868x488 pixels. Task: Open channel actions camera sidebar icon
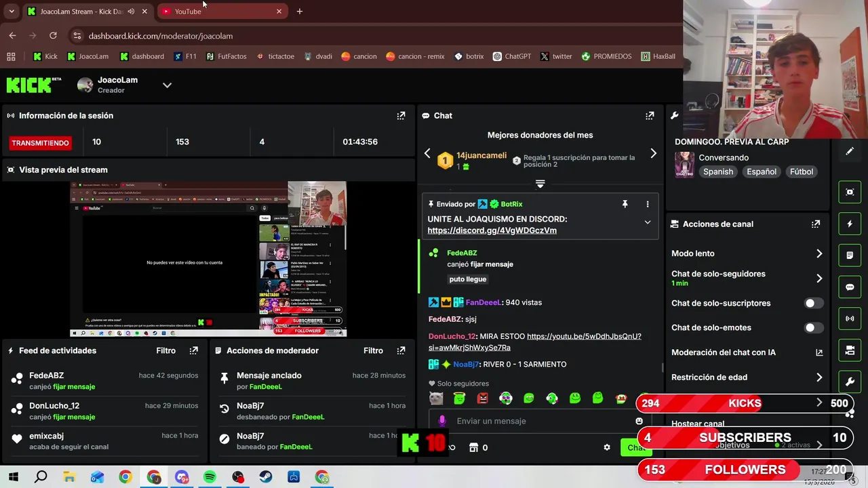point(850,350)
